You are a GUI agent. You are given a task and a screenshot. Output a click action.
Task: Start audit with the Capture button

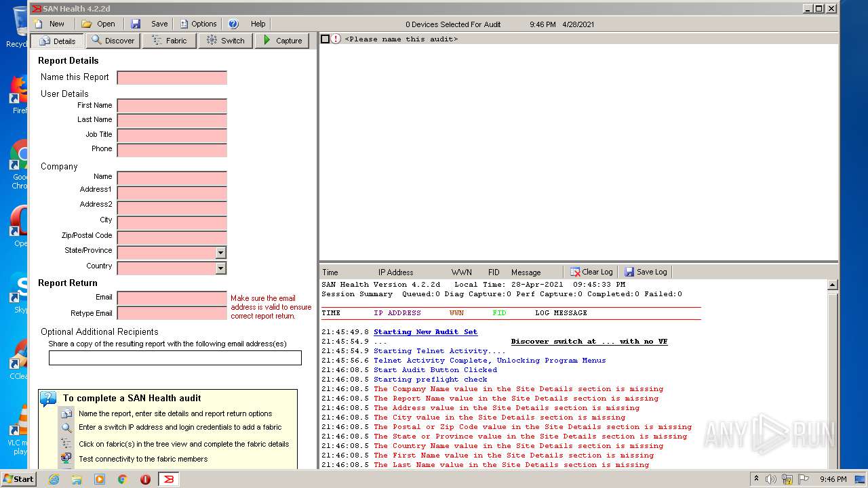click(282, 41)
